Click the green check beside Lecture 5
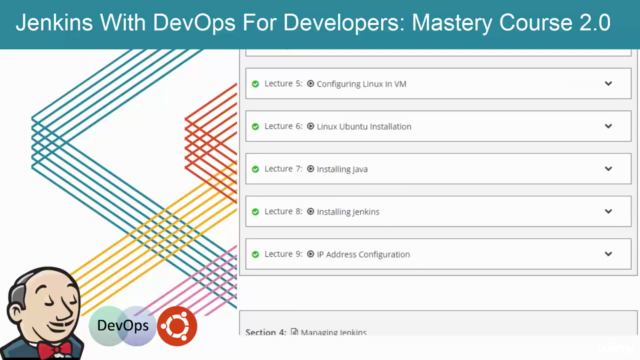 pyautogui.click(x=256, y=84)
